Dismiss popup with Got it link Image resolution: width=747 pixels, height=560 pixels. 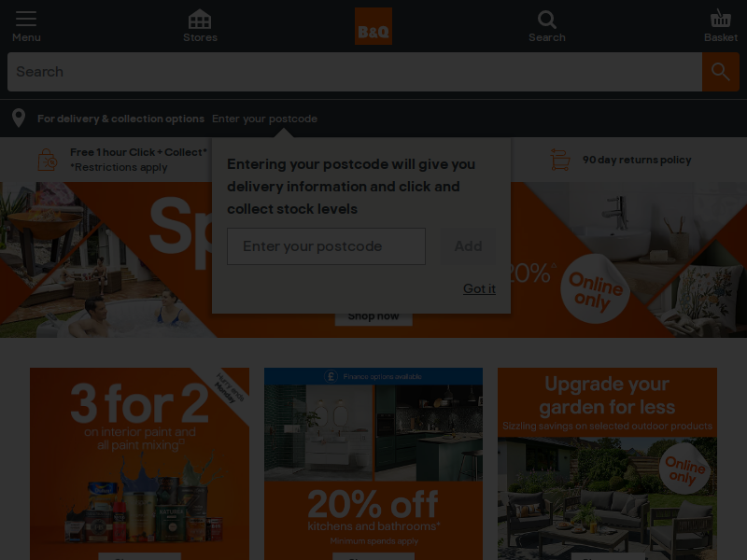pyautogui.click(x=479, y=288)
